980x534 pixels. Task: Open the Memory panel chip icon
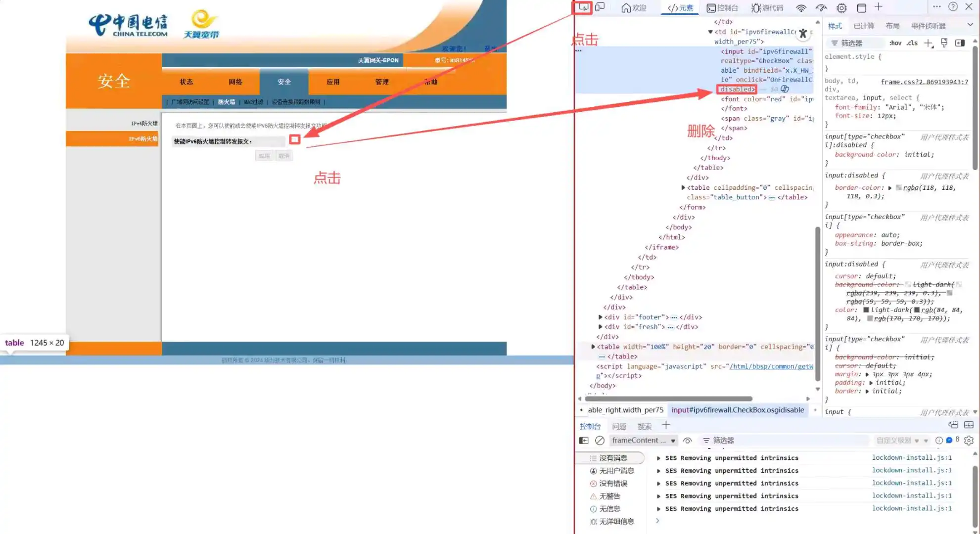841,8
